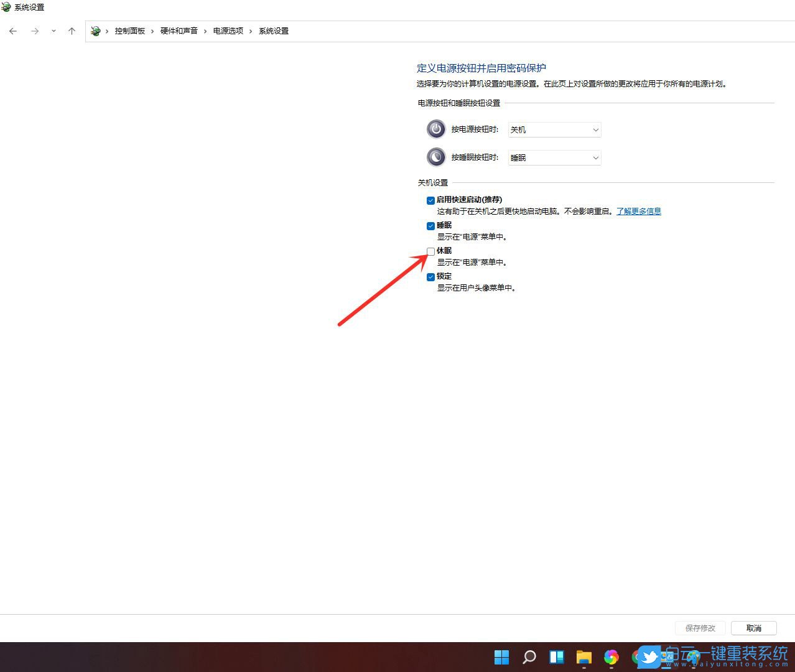
Task: Click the sleep button icon beside 按睡眠按钮时
Action: (x=435, y=157)
